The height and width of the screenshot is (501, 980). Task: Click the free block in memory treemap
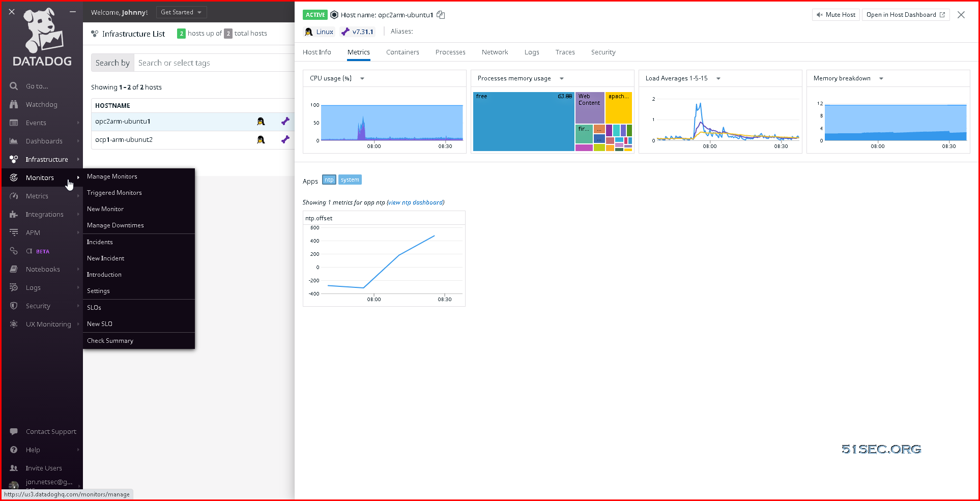tap(524, 122)
